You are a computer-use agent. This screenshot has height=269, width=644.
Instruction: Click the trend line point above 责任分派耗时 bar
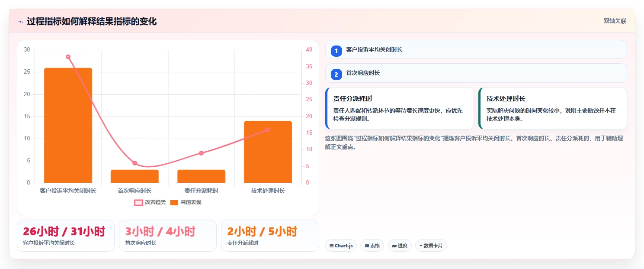[201, 153]
